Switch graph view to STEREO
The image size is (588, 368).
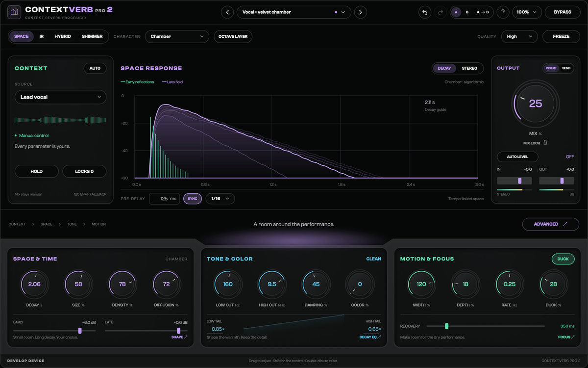(x=469, y=68)
